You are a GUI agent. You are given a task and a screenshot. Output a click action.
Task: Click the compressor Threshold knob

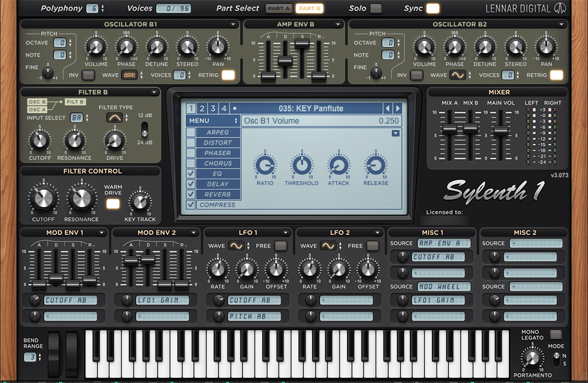pyautogui.click(x=302, y=165)
